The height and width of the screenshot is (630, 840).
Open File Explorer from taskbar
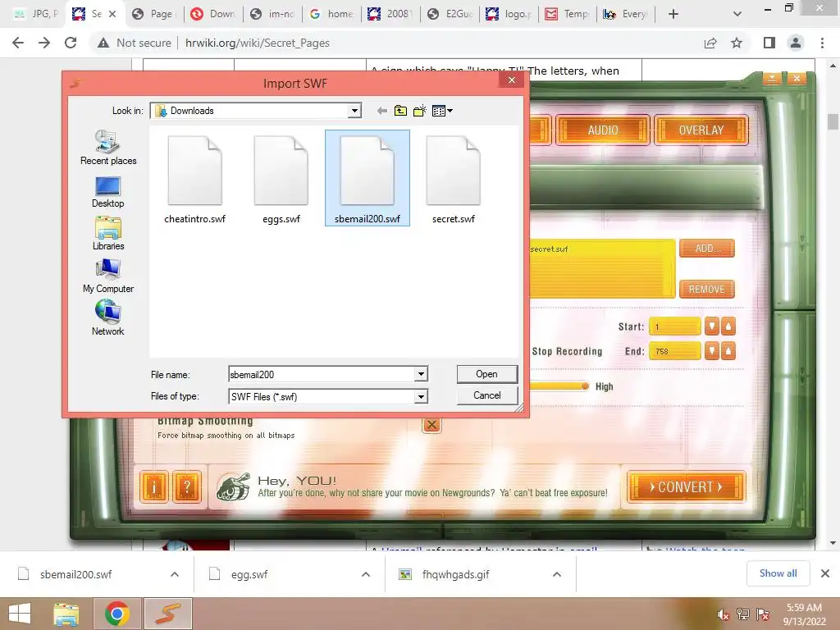[66, 614]
